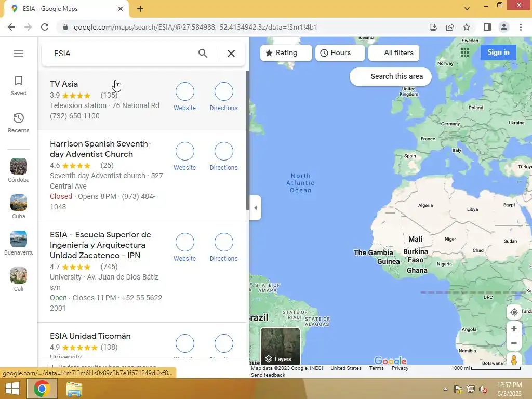Open a new browser tab

click(x=140, y=9)
